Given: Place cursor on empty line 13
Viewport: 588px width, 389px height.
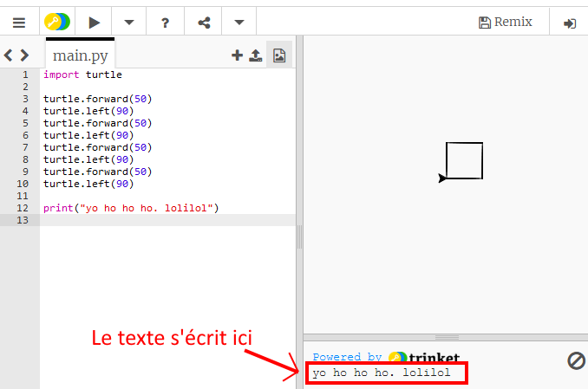Looking at the screenshot, I should 165,220.
